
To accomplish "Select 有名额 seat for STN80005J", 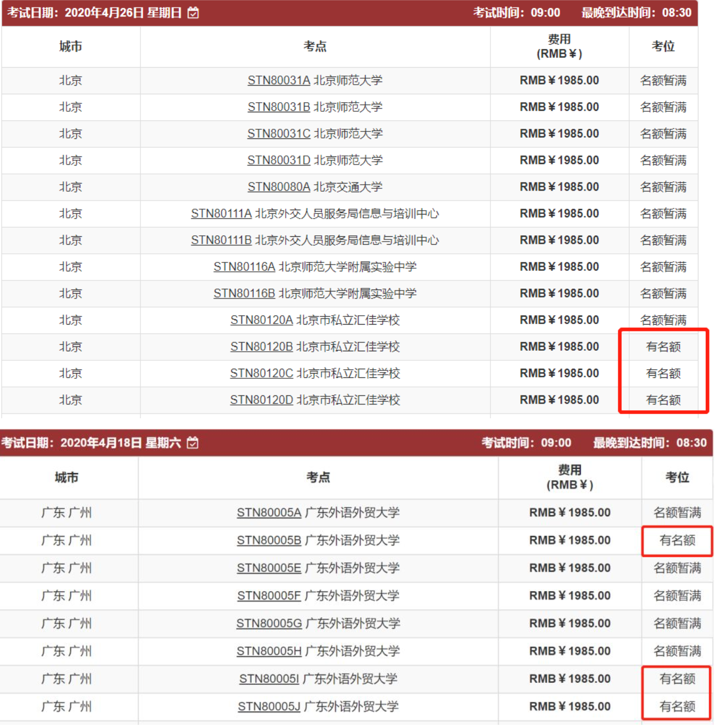I will 677,707.
